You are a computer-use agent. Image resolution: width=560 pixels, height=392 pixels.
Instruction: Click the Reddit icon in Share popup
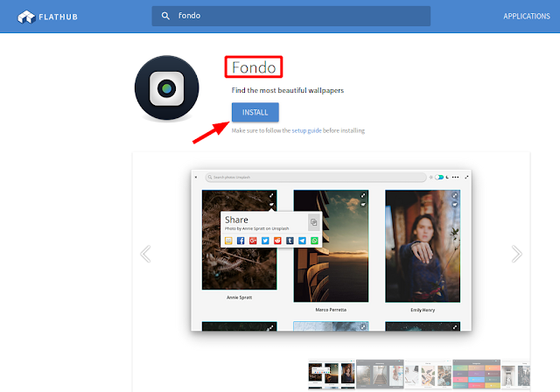point(277,241)
